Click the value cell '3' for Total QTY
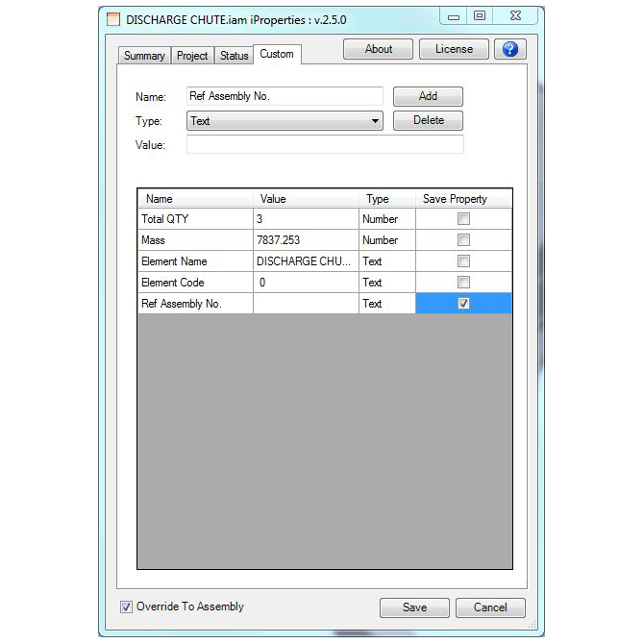The height and width of the screenshot is (644, 644). coord(306,219)
